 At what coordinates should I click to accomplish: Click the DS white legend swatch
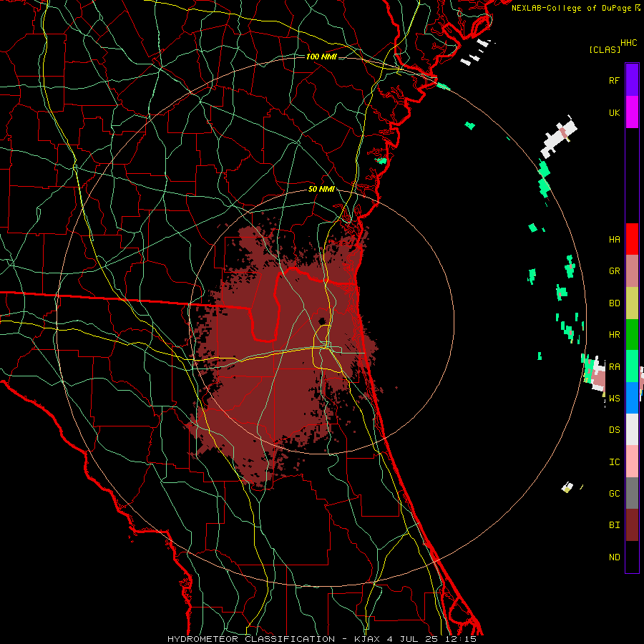[x=632, y=429]
